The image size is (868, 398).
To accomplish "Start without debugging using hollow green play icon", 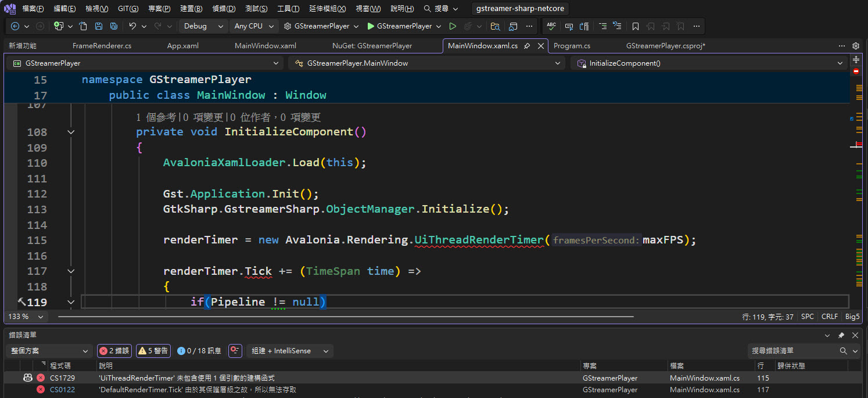I will (453, 26).
